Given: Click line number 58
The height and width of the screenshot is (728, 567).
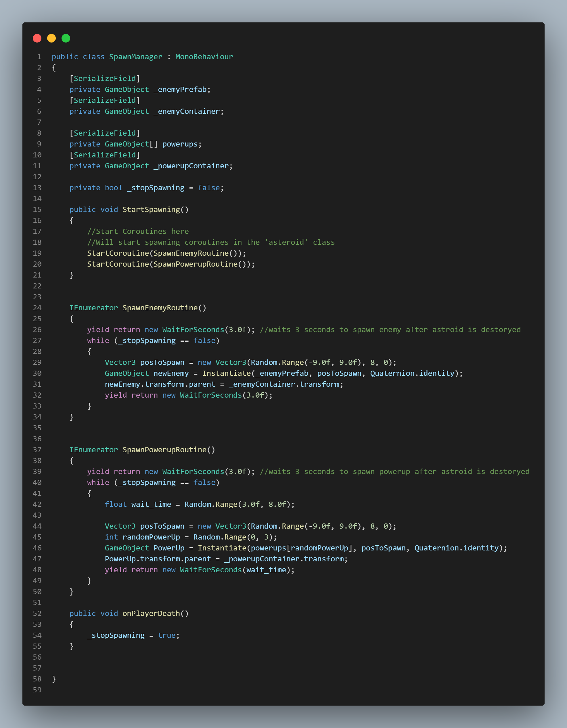Looking at the screenshot, I should click(37, 679).
